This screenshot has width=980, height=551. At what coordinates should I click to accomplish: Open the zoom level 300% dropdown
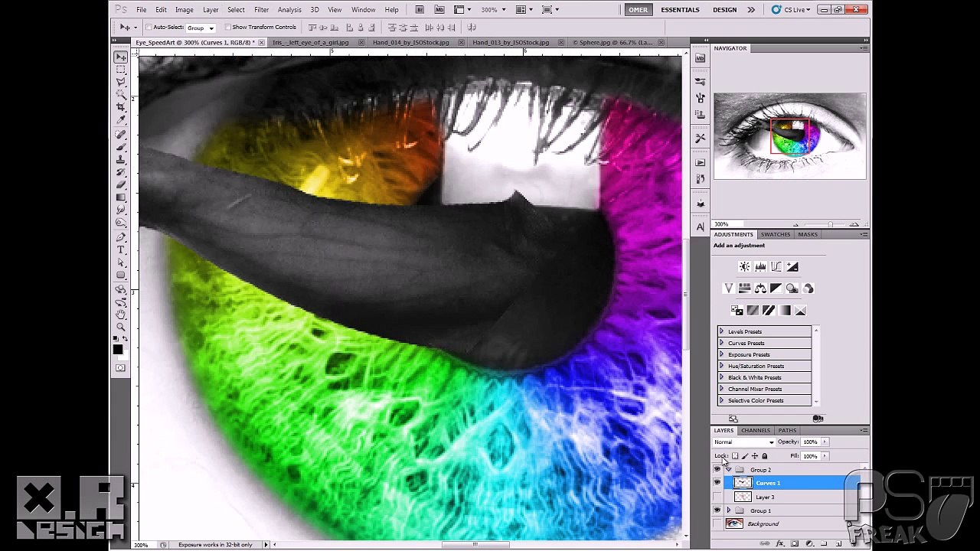pos(493,10)
